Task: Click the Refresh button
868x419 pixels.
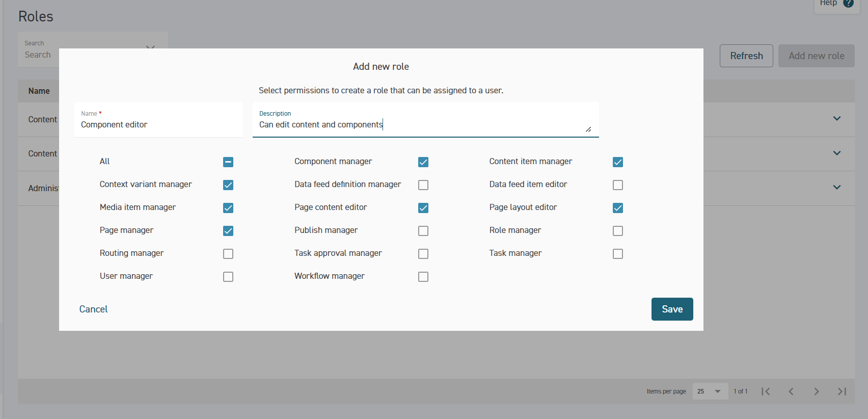Action: pyautogui.click(x=746, y=56)
